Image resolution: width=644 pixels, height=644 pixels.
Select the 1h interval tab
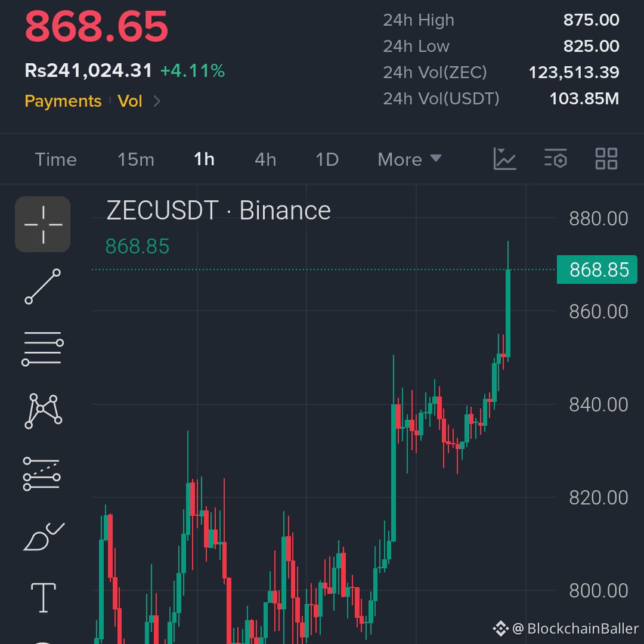(x=204, y=159)
